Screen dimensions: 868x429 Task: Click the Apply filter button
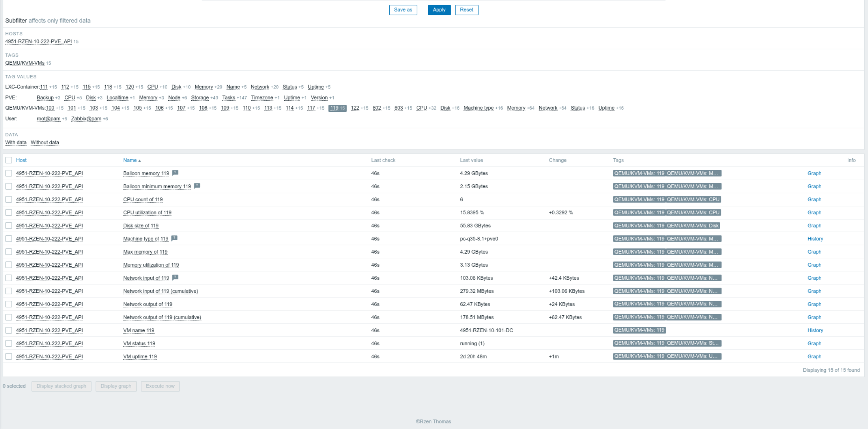[x=439, y=10]
